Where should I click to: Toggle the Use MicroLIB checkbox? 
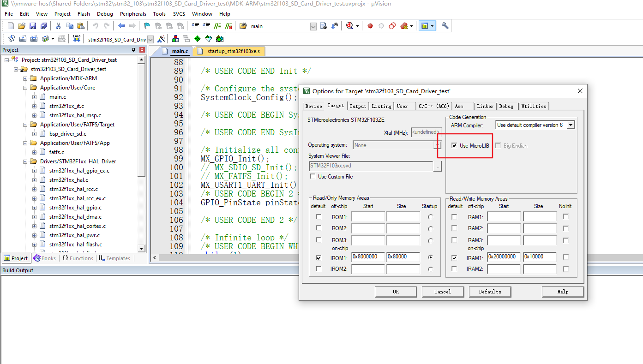click(x=454, y=146)
